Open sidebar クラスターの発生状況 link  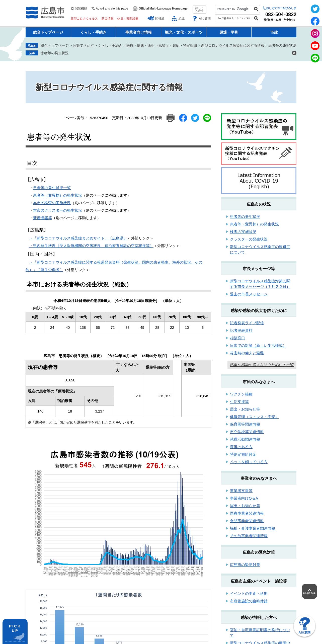coord(249,239)
